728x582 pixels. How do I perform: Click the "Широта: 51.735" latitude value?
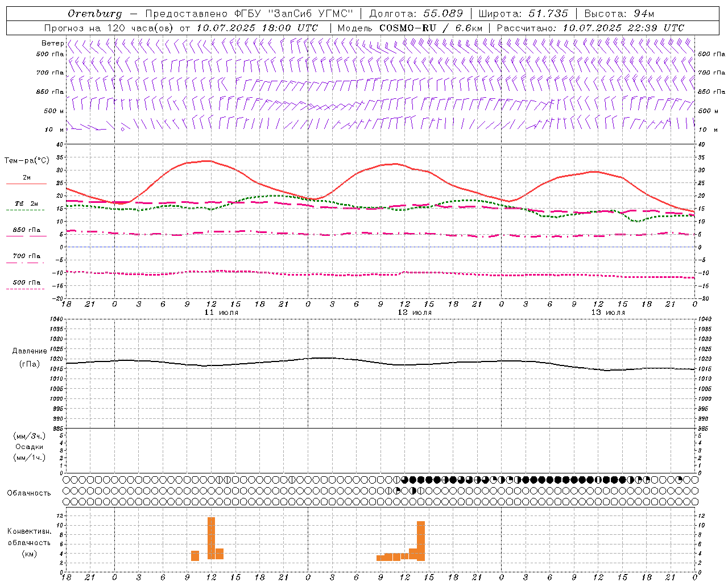click(523, 14)
